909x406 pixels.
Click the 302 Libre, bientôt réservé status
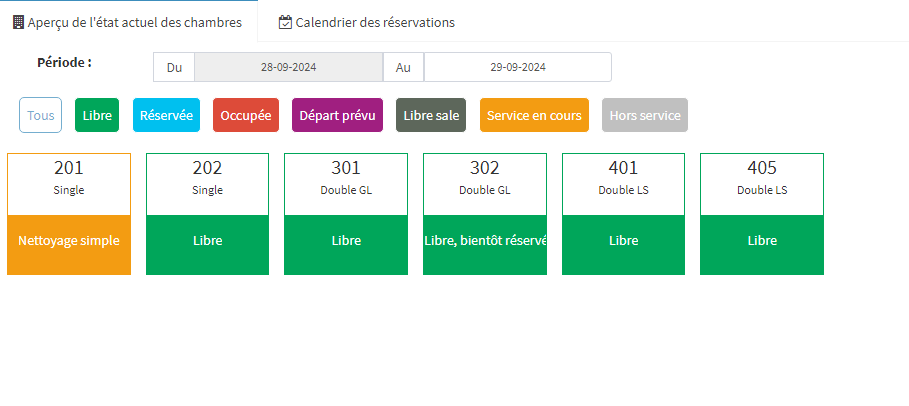point(484,241)
